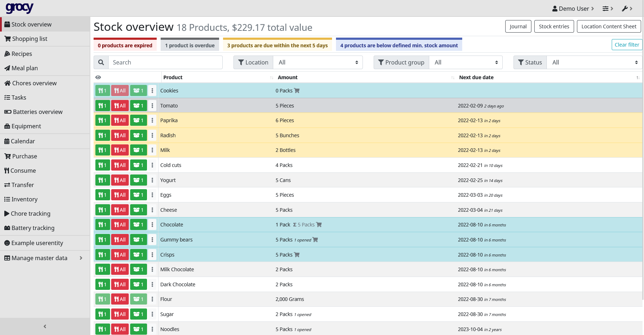Open the three-dot menu for Eggs
The width and height of the screenshot is (644, 335).
pyautogui.click(x=152, y=195)
